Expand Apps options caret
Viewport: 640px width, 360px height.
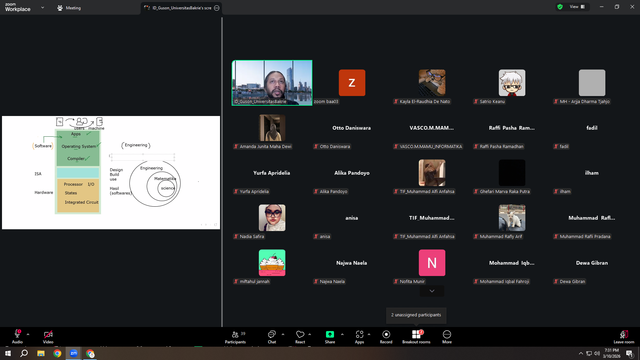click(x=369, y=334)
